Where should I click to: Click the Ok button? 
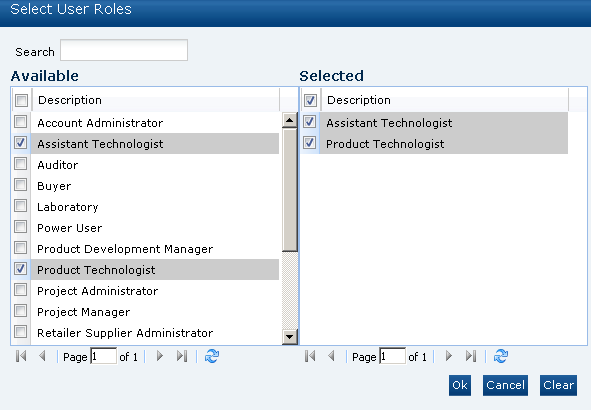(x=460, y=385)
